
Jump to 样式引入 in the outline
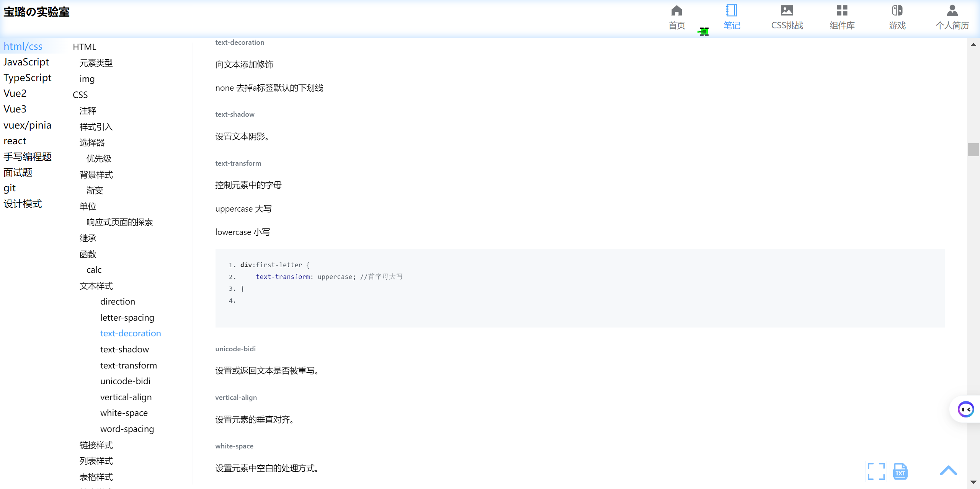pos(96,127)
